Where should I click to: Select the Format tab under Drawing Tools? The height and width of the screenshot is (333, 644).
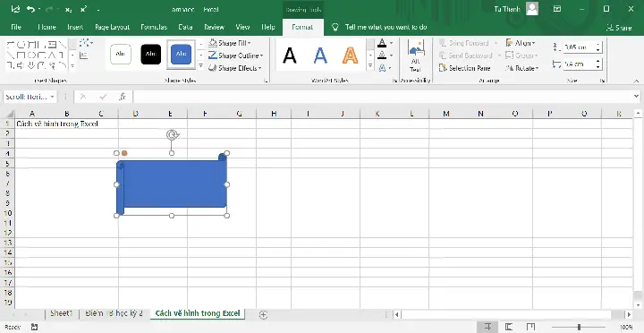point(302,27)
